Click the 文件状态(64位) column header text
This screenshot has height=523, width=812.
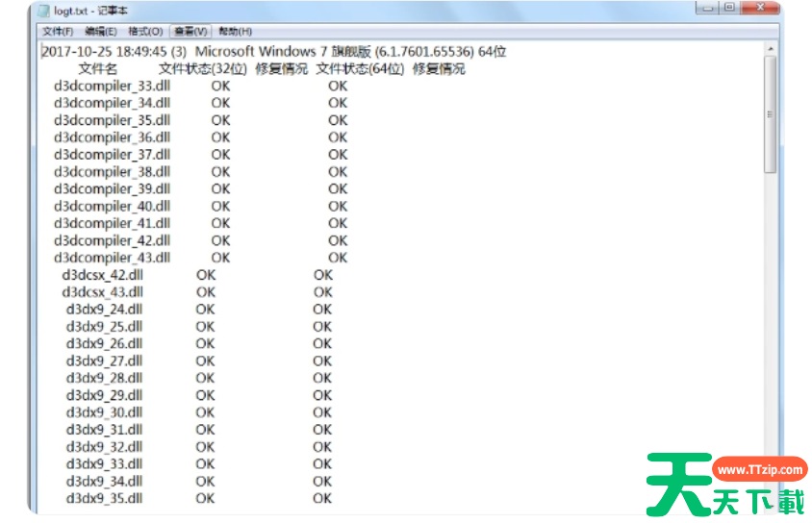point(361,68)
